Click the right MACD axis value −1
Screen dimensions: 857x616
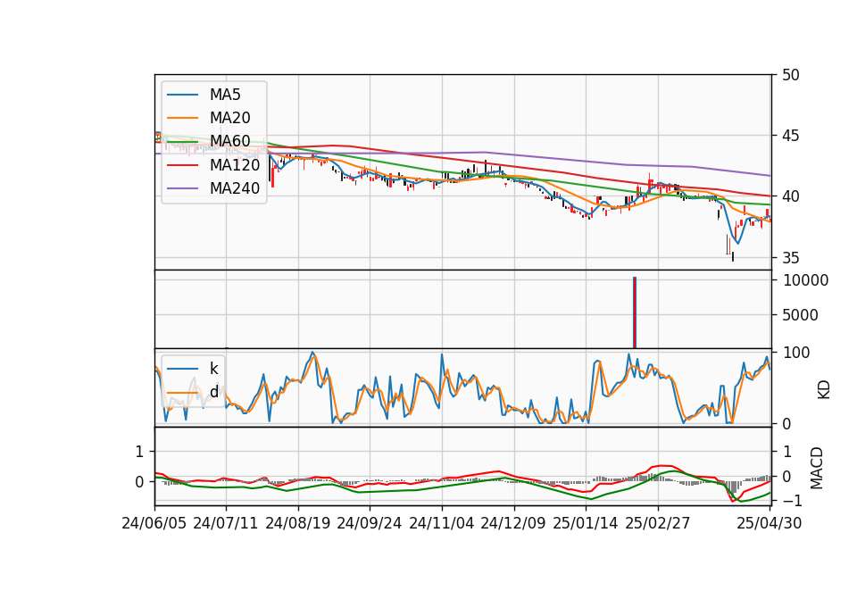coord(791,501)
